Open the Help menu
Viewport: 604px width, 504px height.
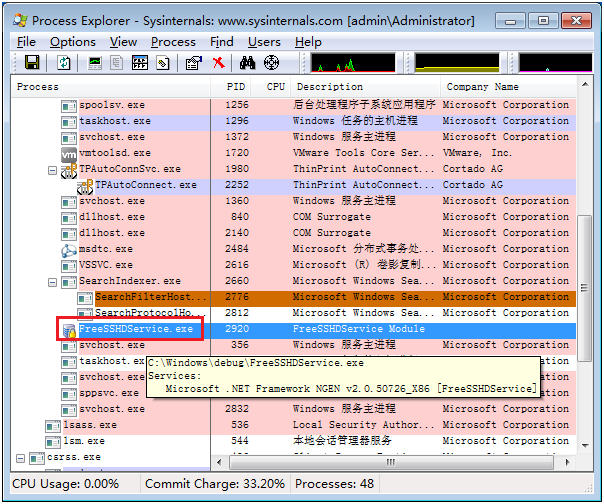(x=308, y=42)
